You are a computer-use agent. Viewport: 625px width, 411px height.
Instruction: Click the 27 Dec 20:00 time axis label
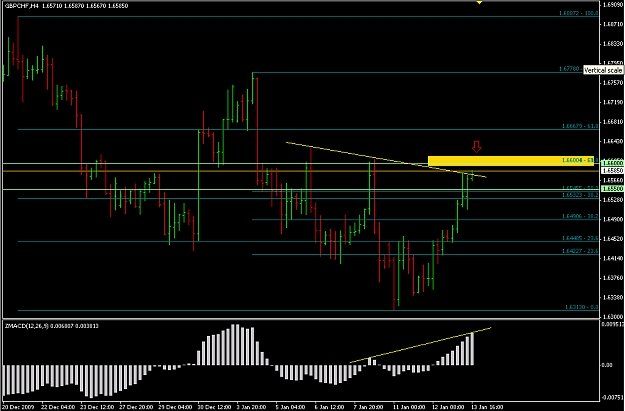click(136, 407)
